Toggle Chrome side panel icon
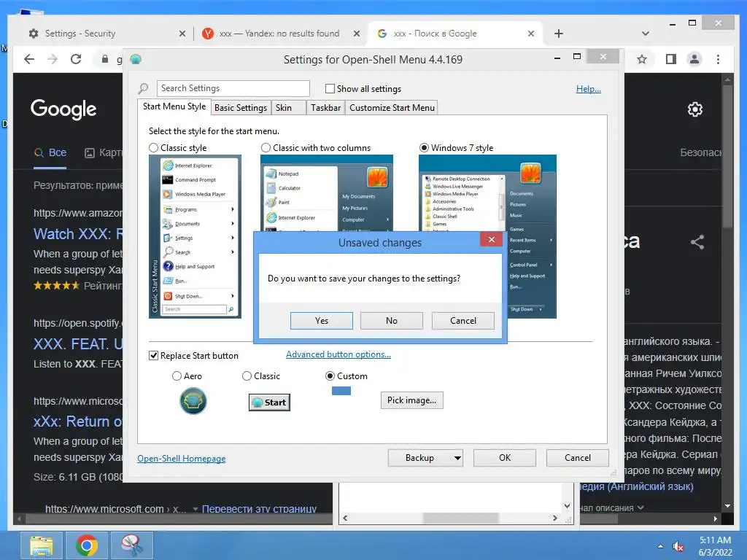 (x=671, y=59)
